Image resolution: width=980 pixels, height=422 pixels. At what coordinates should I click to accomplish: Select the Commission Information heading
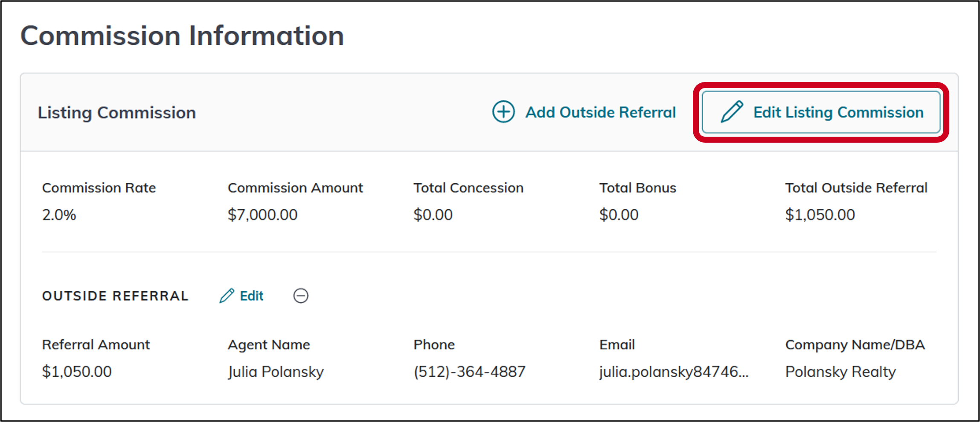183,35
